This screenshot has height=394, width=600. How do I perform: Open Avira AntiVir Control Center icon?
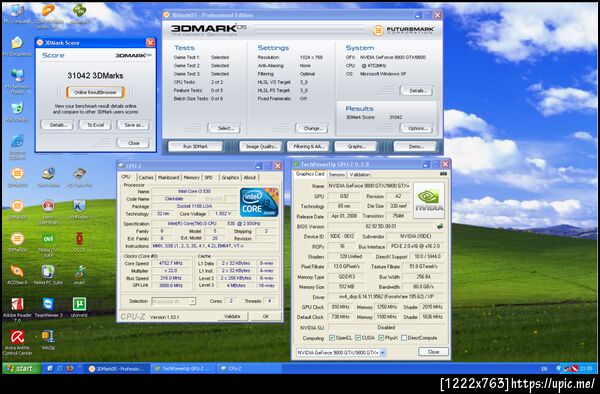tap(17, 342)
